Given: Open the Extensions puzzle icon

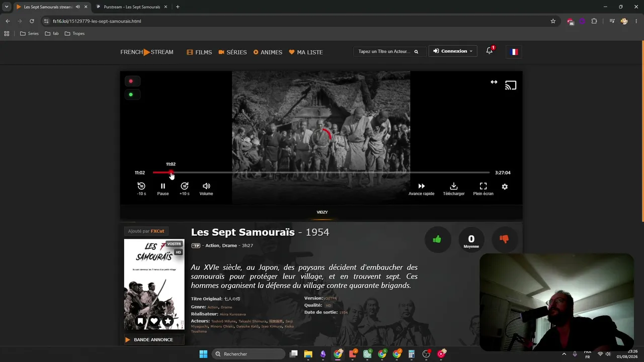Looking at the screenshot, I should tap(594, 21).
